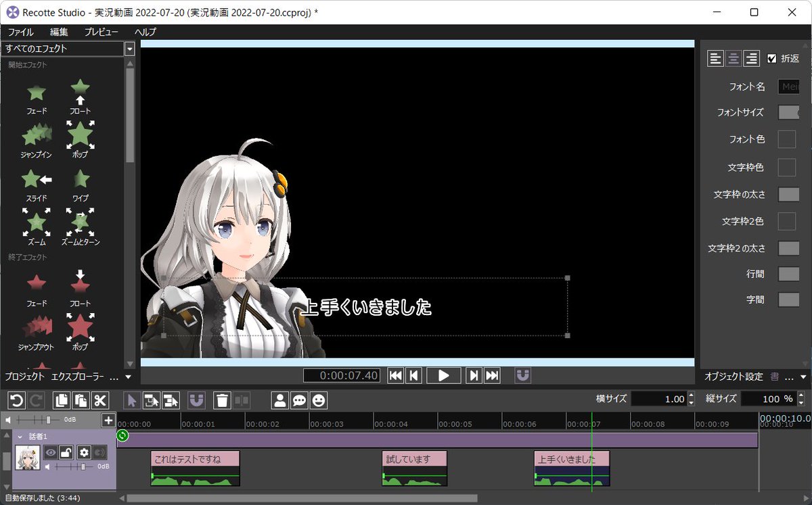Apply the ワイプ effect
The image size is (812, 505).
(x=80, y=185)
